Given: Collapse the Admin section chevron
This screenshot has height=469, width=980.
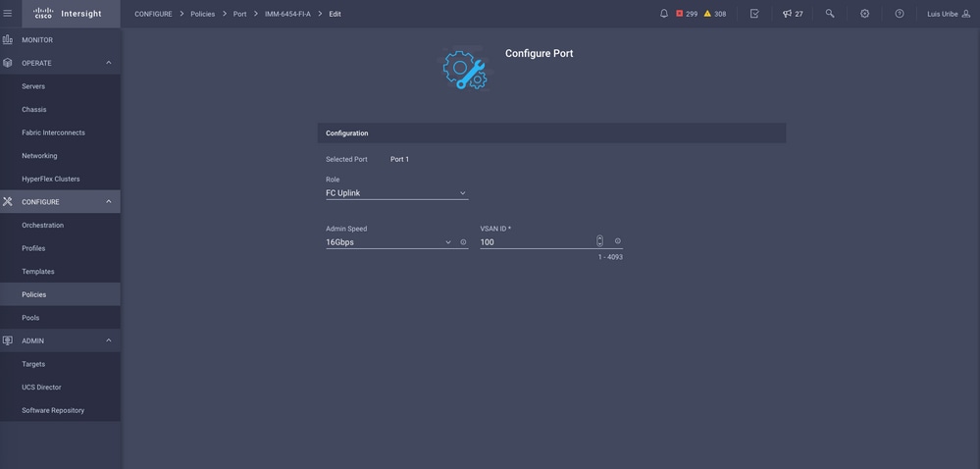Looking at the screenshot, I should [x=108, y=340].
